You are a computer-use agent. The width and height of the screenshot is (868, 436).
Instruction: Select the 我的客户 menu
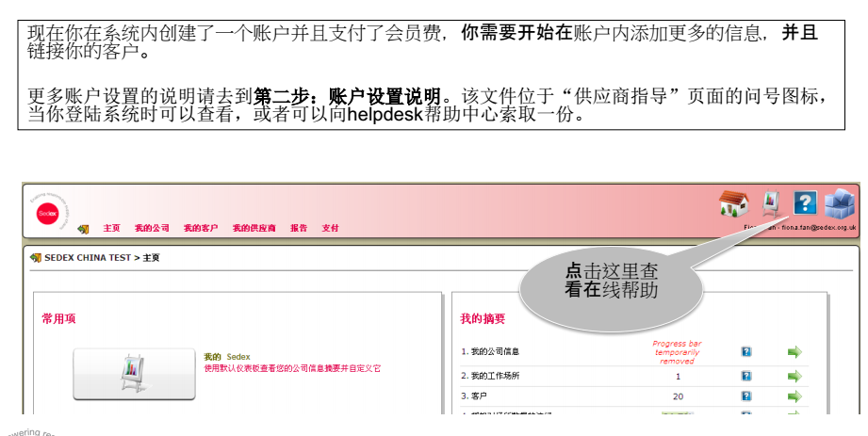pos(201,228)
